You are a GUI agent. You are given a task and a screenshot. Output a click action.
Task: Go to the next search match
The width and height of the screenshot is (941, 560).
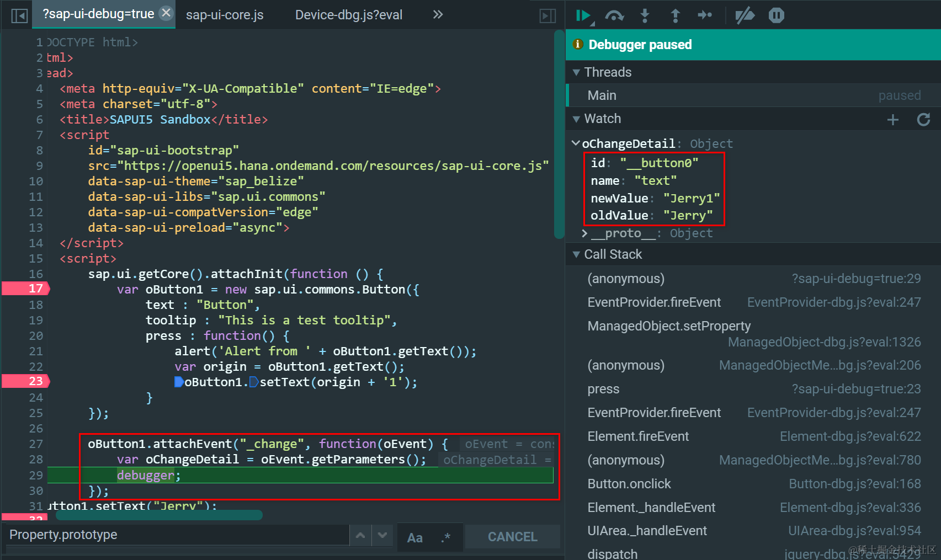pos(382,535)
